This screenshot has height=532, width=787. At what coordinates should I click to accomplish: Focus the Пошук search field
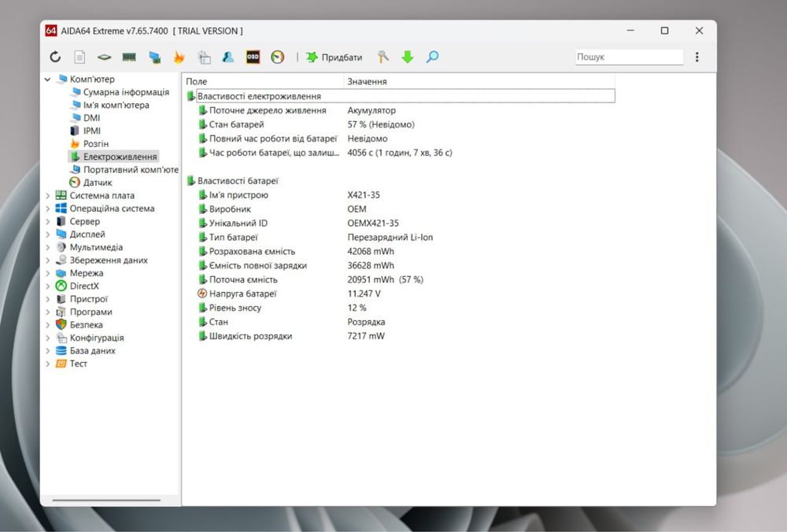[x=629, y=57]
